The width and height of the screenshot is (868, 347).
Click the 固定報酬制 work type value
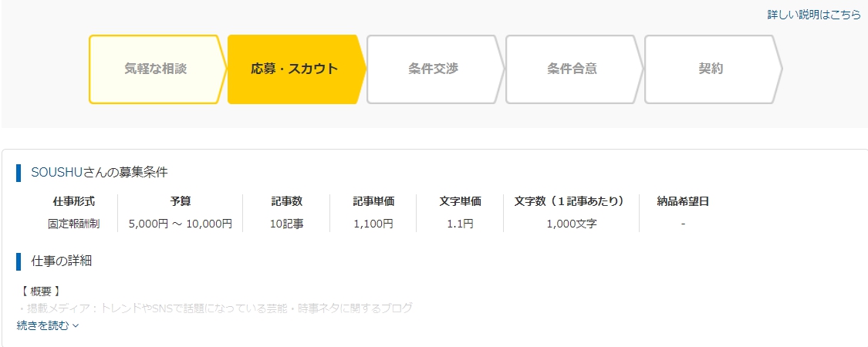coord(73,224)
